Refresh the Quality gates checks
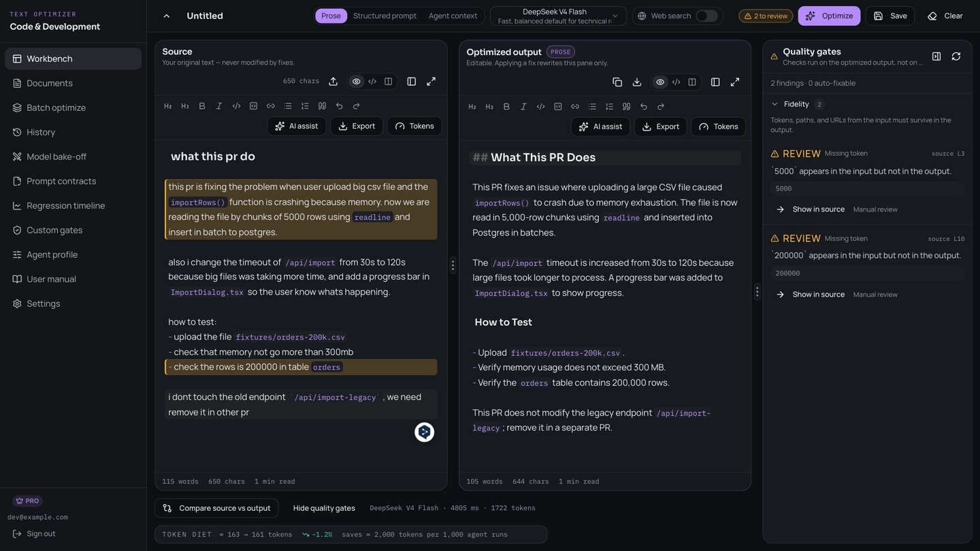 [956, 56]
